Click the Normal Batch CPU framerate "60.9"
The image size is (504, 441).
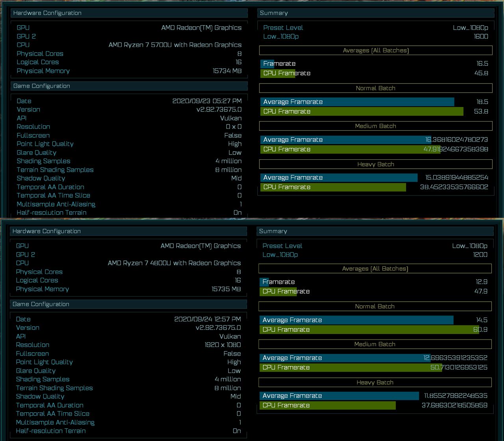tap(480, 330)
